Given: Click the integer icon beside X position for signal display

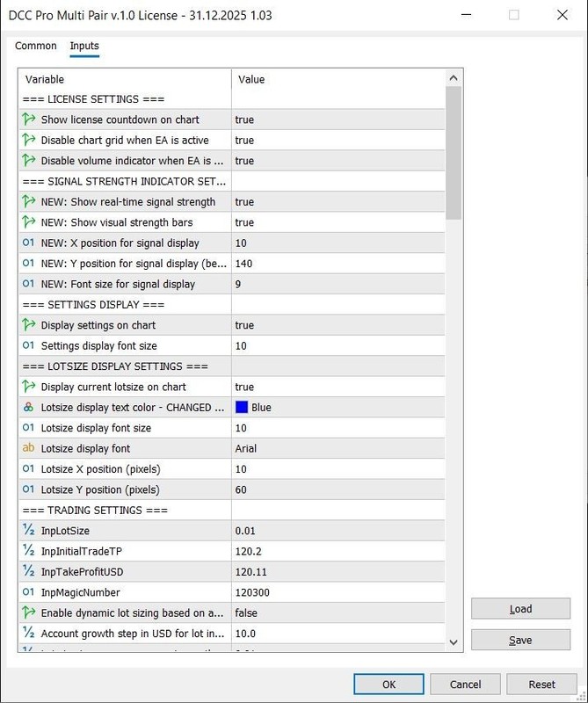Looking at the screenshot, I should [28, 243].
